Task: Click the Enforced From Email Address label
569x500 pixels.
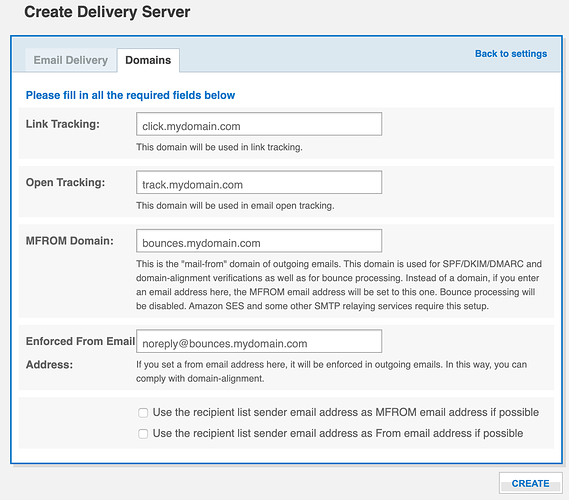Action: [x=80, y=353]
